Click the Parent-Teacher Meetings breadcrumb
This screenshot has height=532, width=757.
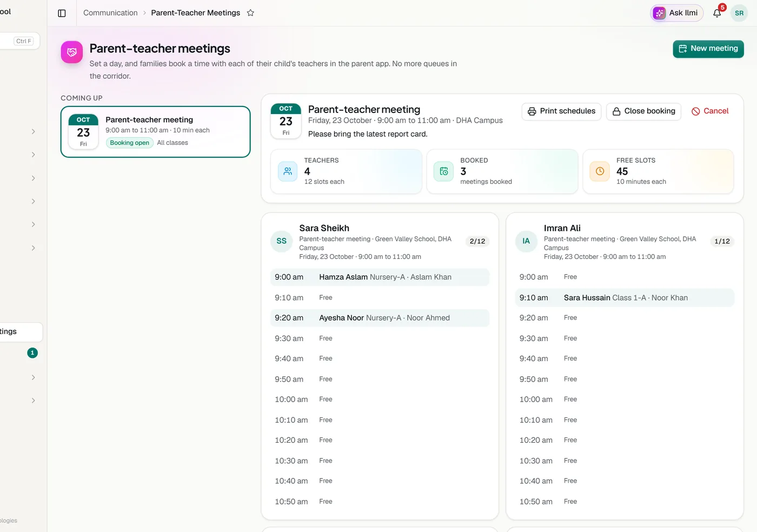point(196,13)
